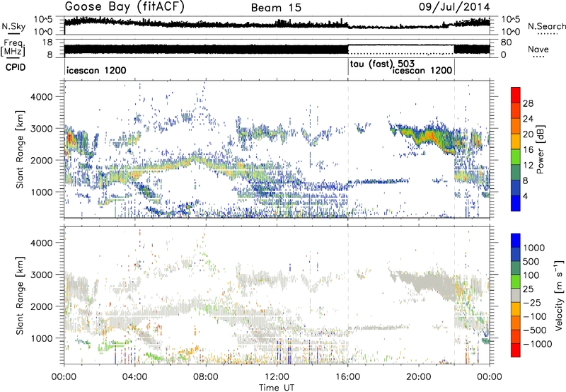This screenshot has width=566, height=392.
Task: Click the 'Velocity [m s-1]' color bar label
Action: point(559,295)
